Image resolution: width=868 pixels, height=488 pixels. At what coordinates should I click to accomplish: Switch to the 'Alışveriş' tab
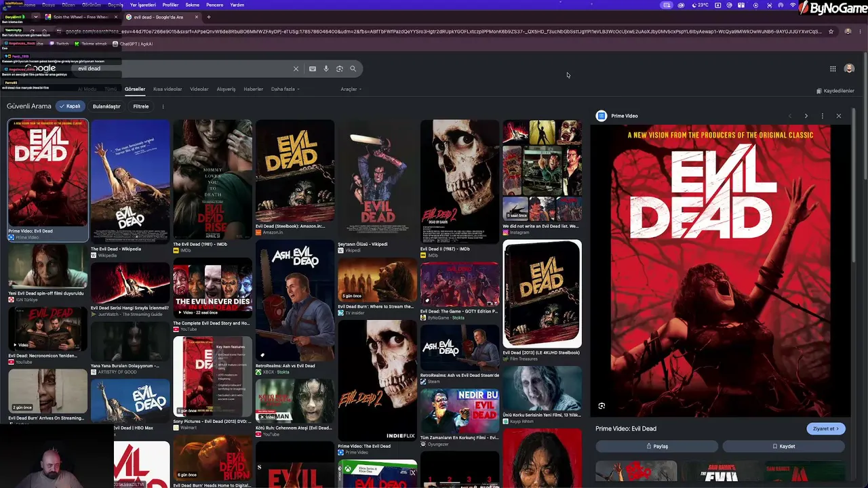click(x=226, y=89)
